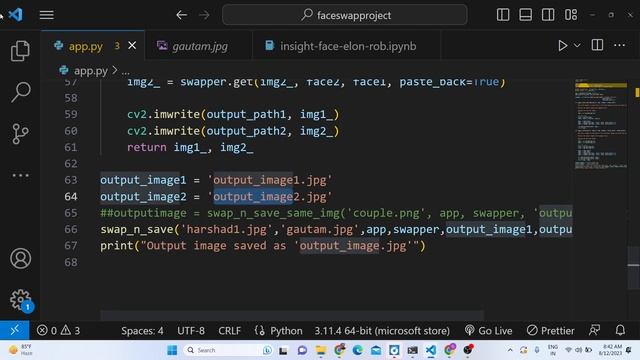Change indentation via Spaces: 4
This screenshot has height=360, width=640.
142,331
